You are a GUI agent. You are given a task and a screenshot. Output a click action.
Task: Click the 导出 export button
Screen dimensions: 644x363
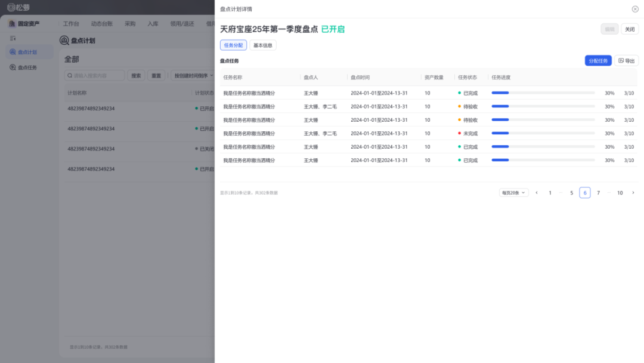tap(626, 61)
